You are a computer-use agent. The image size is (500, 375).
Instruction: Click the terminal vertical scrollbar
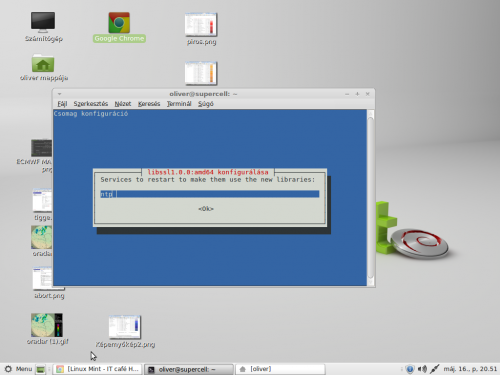(371, 198)
